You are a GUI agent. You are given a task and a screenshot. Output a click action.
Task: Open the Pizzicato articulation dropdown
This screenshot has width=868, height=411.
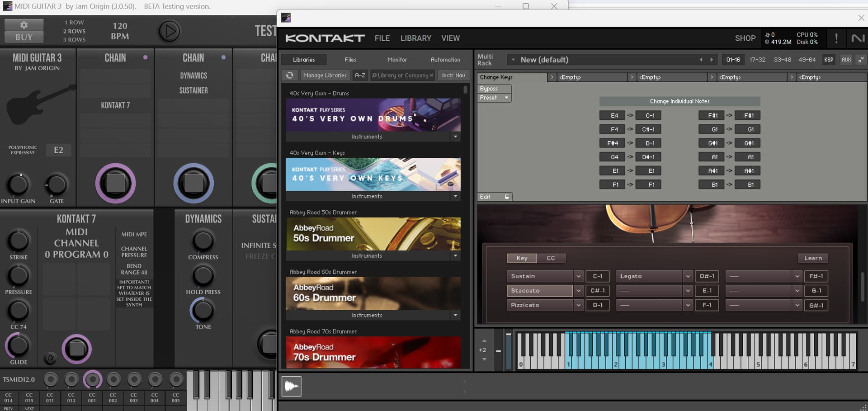pyautogui.click(x=578, y=305)
